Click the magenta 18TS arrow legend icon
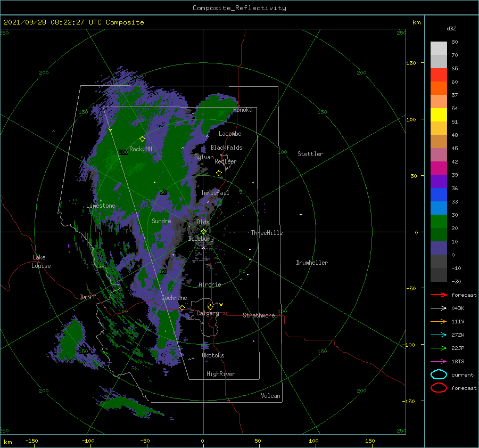The image size is (479, 448). point(439,362)
